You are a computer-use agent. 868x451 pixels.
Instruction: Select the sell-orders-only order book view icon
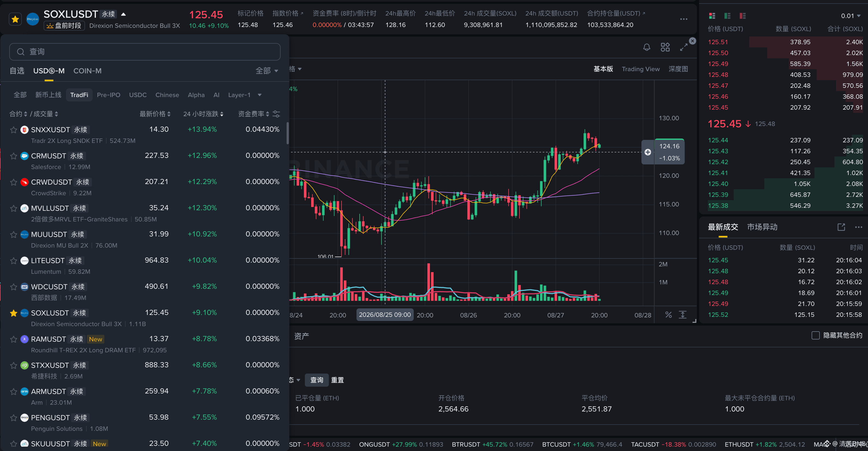743,16
